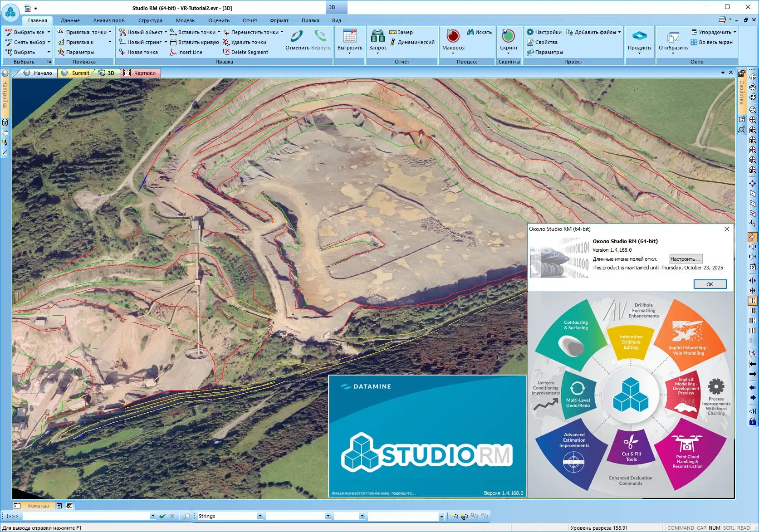
Task: Click Замер measure tool
Action: click(401, 32)
